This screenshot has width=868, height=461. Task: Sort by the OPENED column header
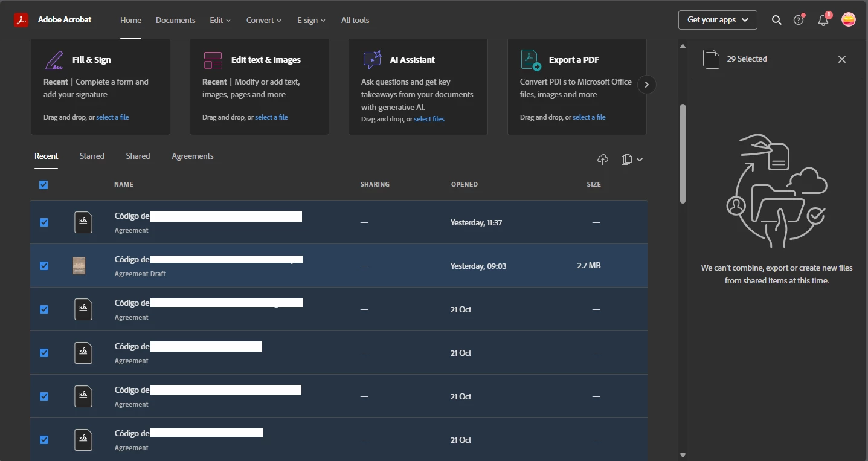pyautogui.click(x=465, y=184)
